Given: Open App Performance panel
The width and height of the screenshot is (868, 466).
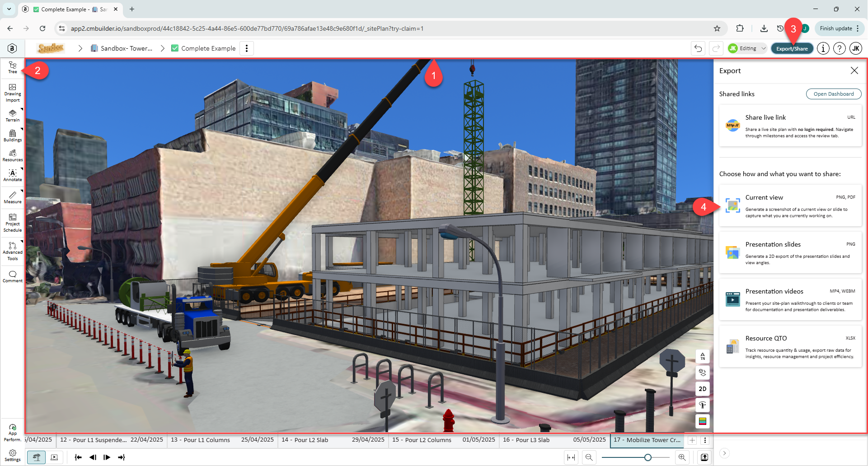Looking at the screenshot, I should point(13,433).
